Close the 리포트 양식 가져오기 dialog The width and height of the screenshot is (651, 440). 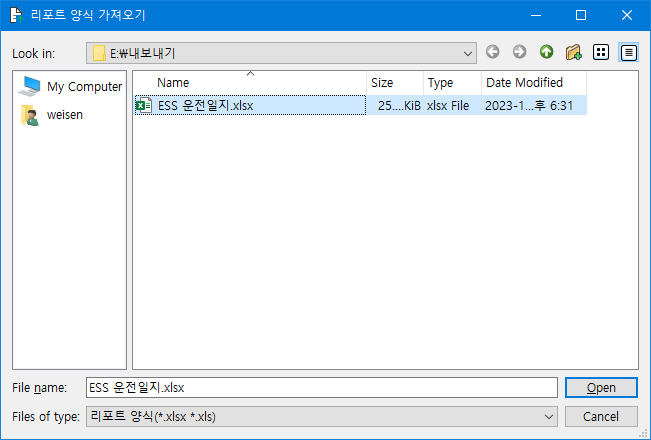627,15
